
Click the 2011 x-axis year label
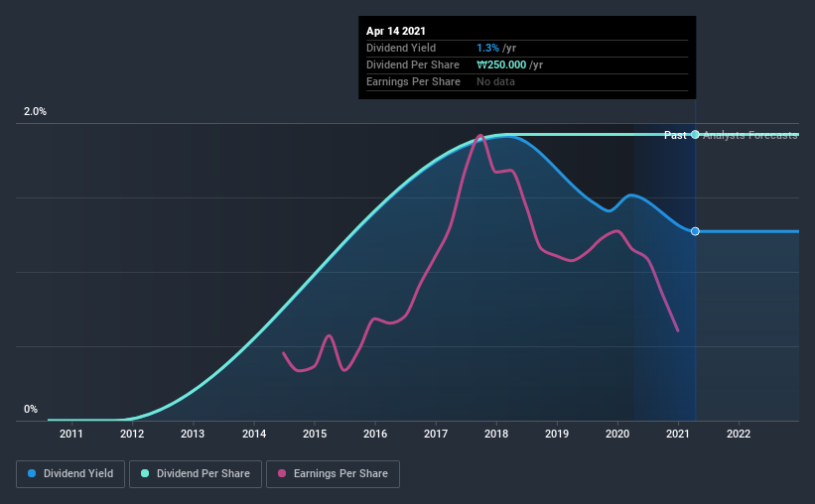click(71, 434)
